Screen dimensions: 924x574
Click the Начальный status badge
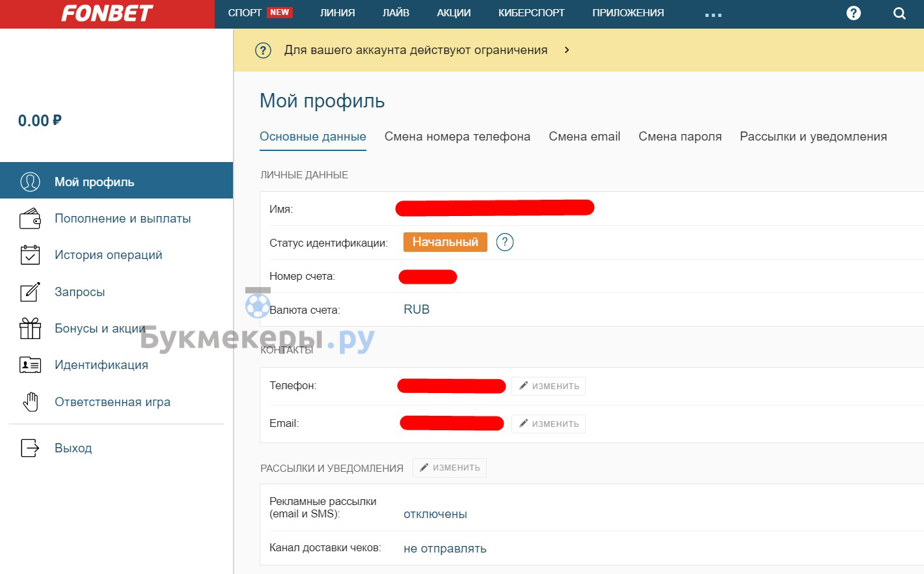445,242
